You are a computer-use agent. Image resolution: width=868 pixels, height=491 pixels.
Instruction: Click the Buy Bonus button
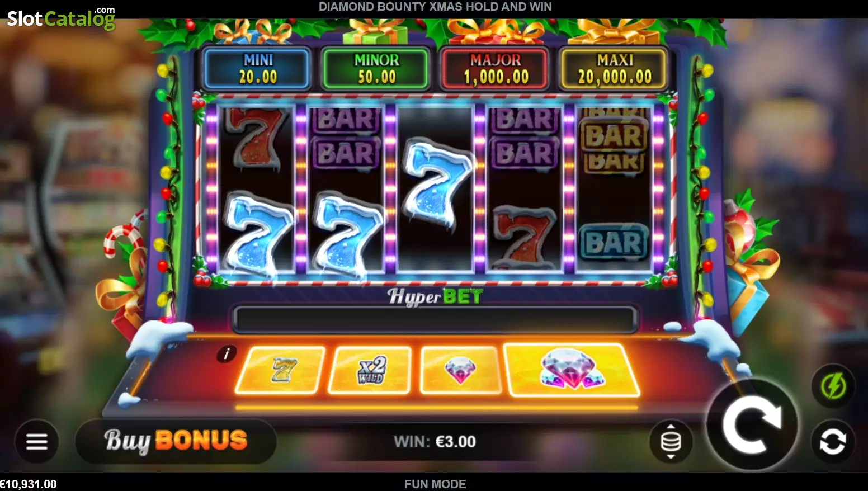(176, 441)
